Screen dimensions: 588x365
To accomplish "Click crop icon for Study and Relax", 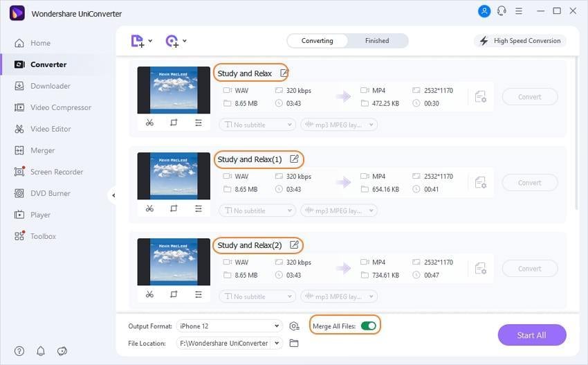I will (x=174, y=123).
